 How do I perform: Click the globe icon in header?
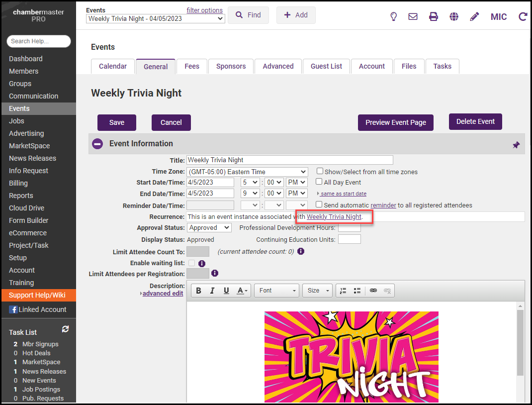pyautogui.click(x=454, y=16)
